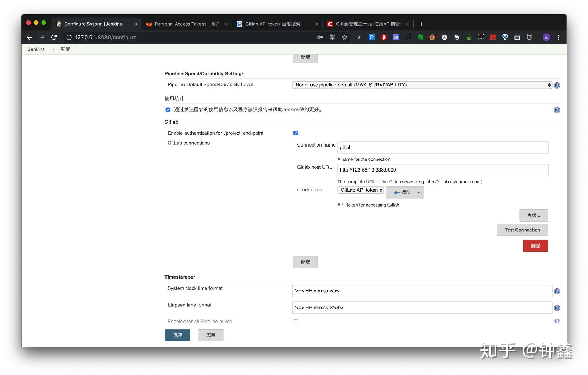Open the dark X extension icon
Image resolution: width=588 pixels, height=375 pixels.
359,37
